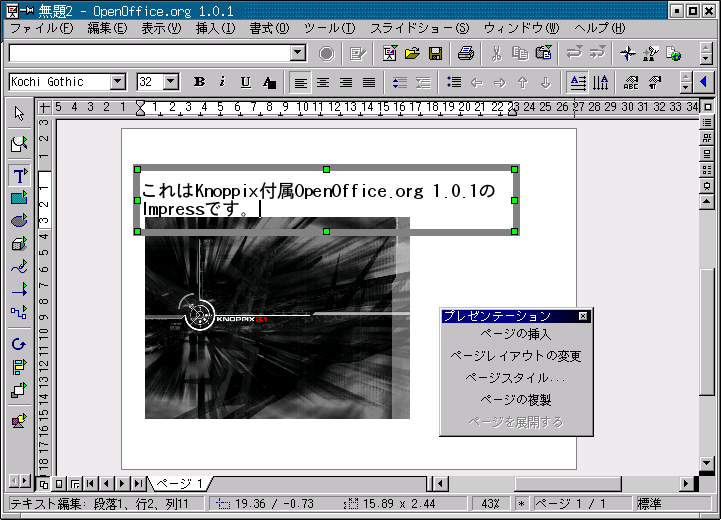Screen dimensions: 721x520
Task: Go to the first page tab button
Action: pyautogui.click(x=91, y=483)
